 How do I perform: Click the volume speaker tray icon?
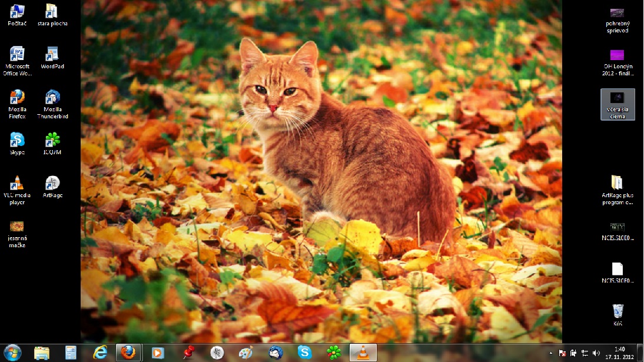(x=596, y=353)
